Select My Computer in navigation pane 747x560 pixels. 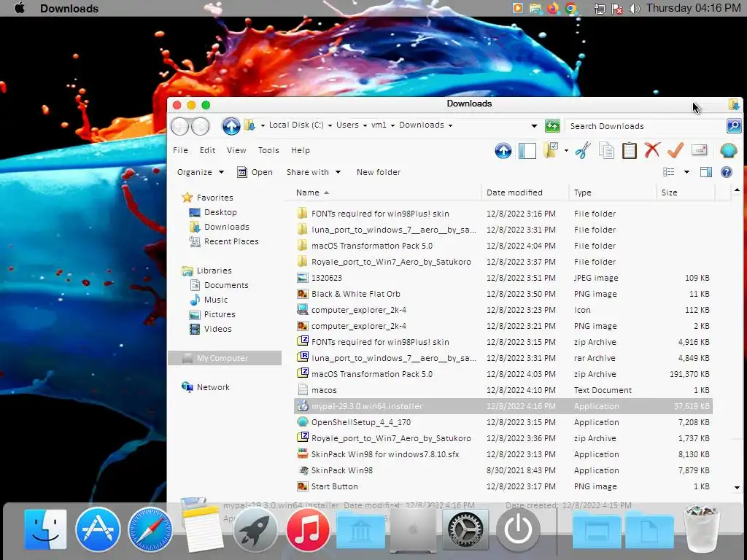pos(225,358)
